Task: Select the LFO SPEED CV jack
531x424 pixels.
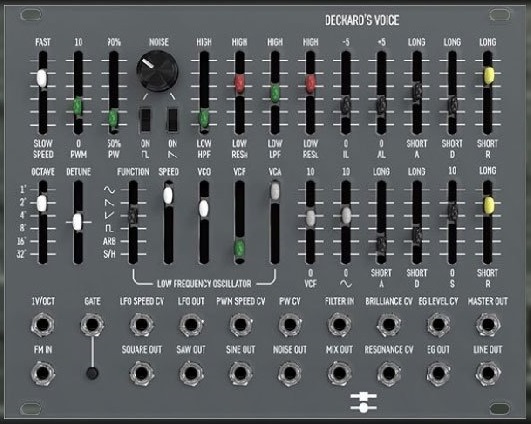Action: (142, 324)
